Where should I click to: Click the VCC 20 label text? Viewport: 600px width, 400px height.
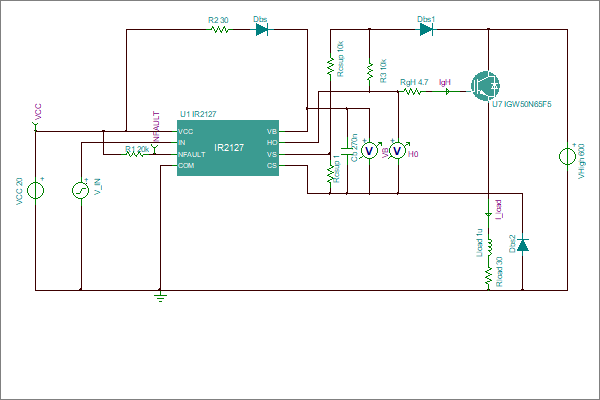click(20, 191)
